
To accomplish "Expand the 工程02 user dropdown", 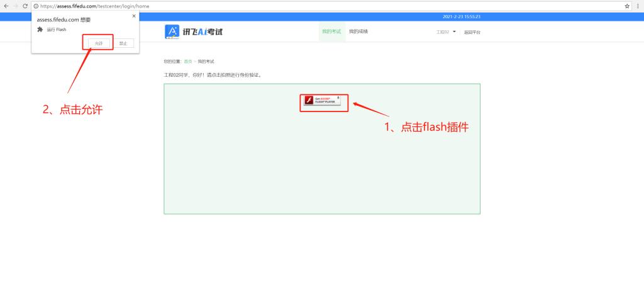I will [x=446, y=31].
